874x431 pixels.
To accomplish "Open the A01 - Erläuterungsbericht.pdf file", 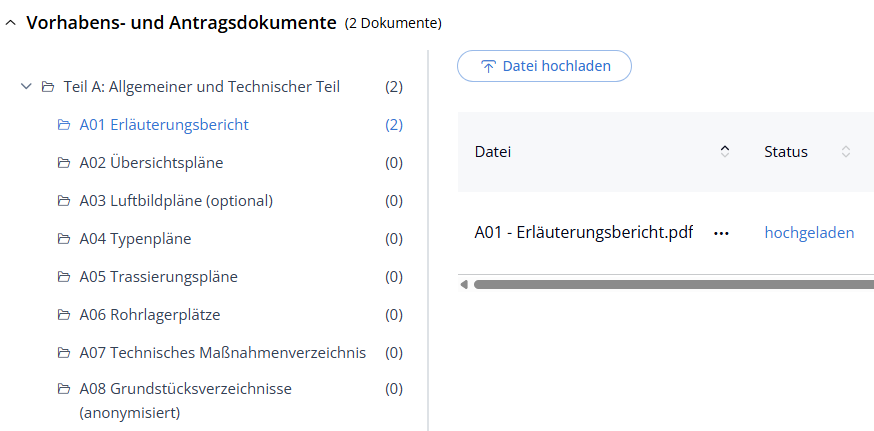I will point(583,233).
